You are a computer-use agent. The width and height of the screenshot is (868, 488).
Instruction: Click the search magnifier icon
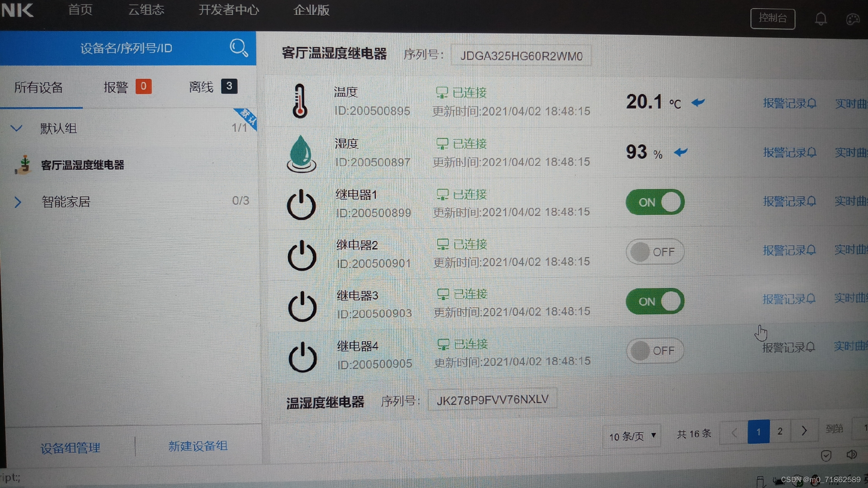(239, 47)
